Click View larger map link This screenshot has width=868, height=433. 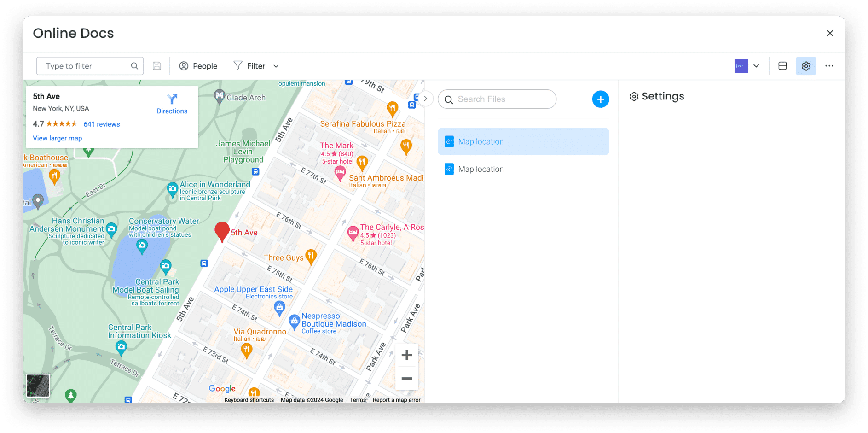pos(58,138)
